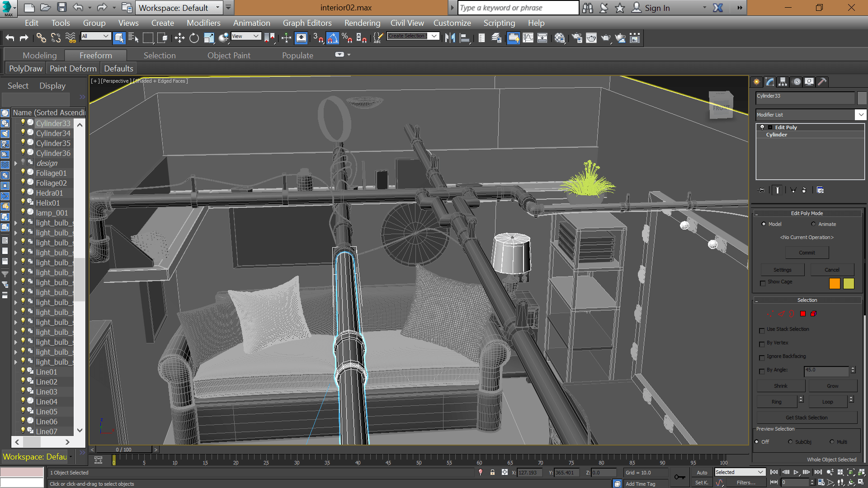This screenshot has width=868, height=488.
Task: Open the Modifier List dropdown
Action: point(860,115)
